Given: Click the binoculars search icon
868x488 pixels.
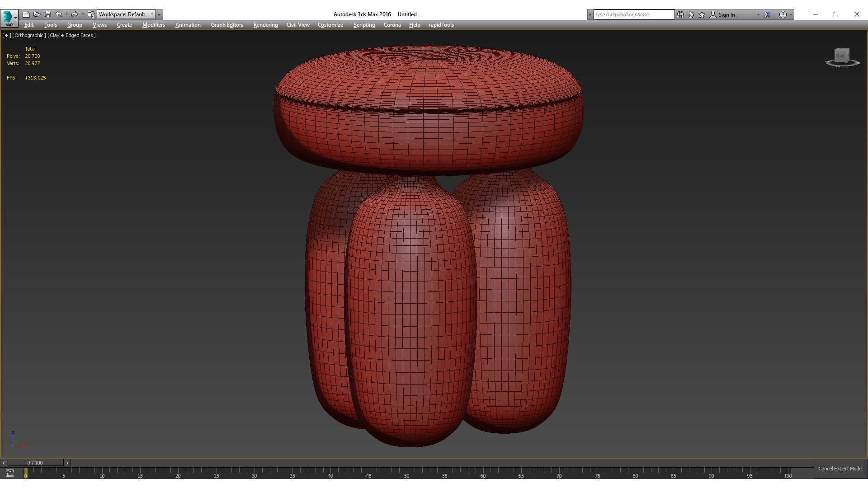Looking at the screenshot, I should point(680,14).
